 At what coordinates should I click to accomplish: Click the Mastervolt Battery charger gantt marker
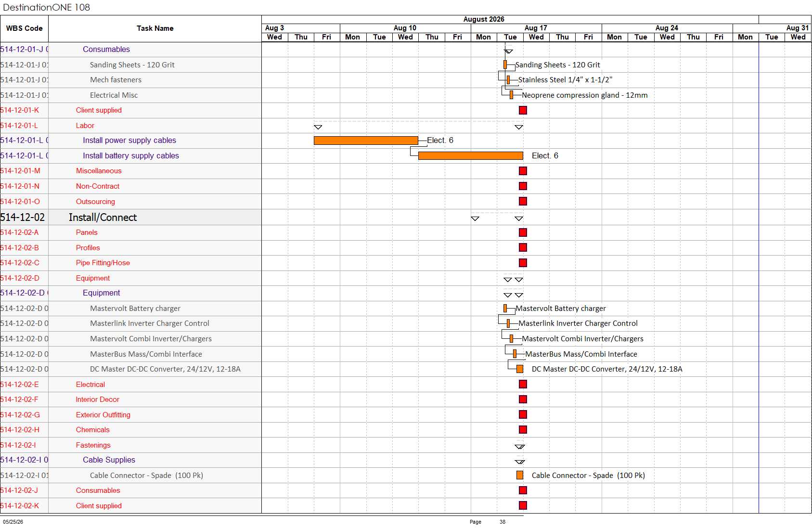pyautogui.click(x=505, y=308)
